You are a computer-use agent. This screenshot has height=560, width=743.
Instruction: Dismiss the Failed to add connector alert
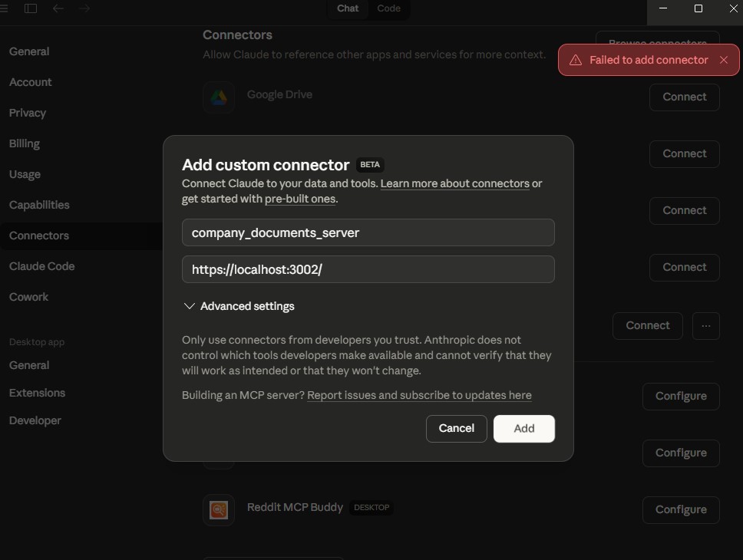[724, 60]
